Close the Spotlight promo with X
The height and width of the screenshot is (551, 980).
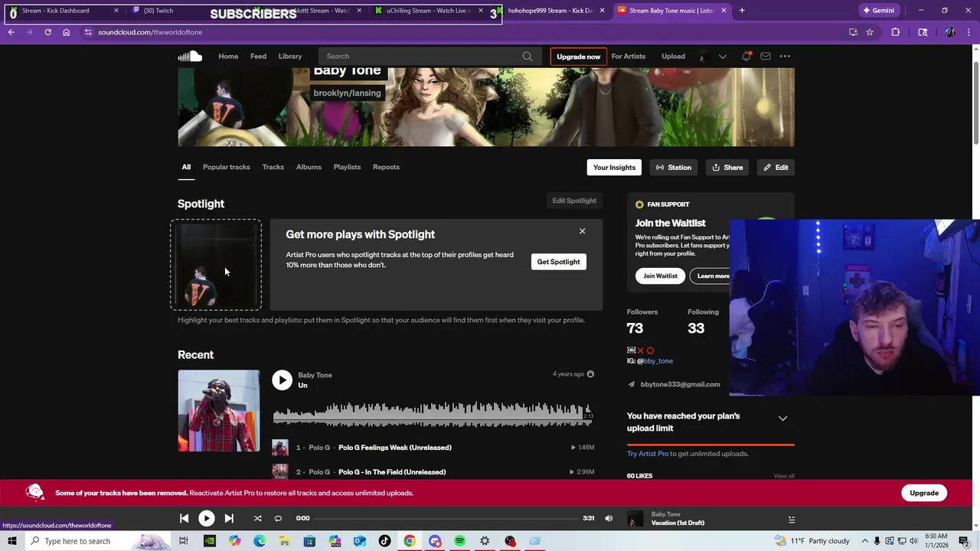pos(582,231)
